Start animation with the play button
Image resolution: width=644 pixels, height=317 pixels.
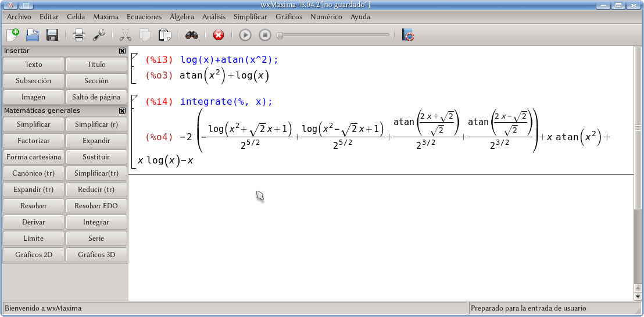[x=245, y=35]
